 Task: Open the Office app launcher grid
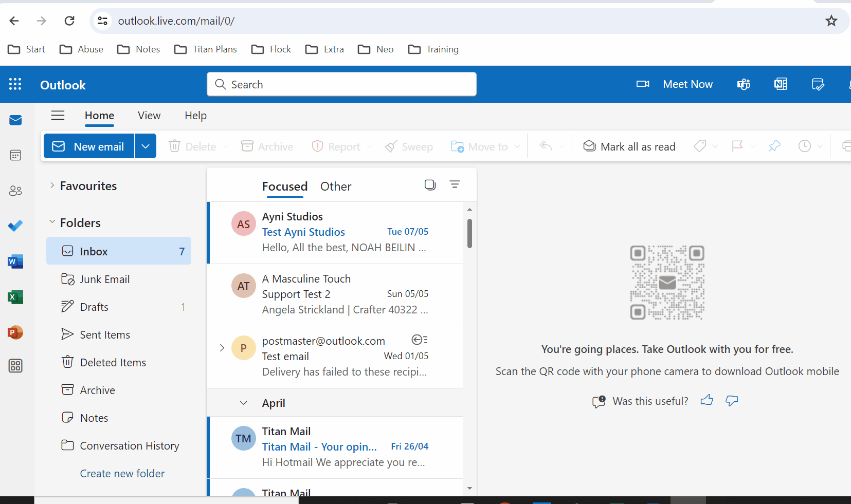pos(15,84)
